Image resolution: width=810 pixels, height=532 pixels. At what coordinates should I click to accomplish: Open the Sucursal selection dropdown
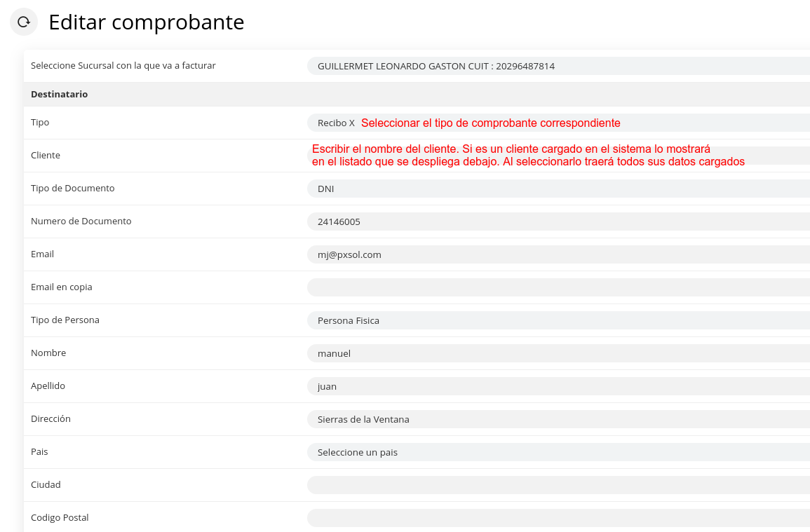coord(558,66)
